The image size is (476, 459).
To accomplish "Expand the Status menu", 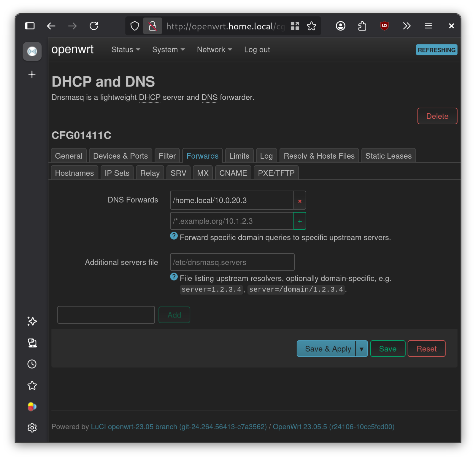I will click(126, 50).
